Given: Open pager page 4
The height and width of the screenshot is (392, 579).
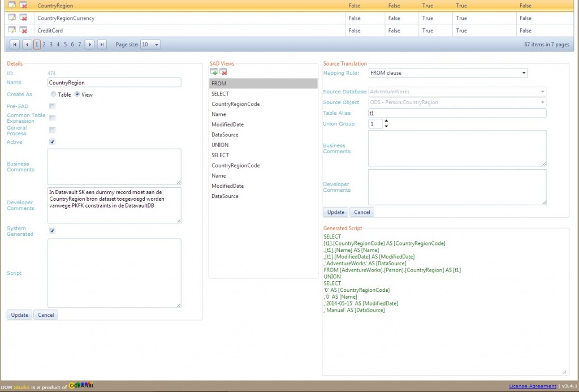Looking at the screenshot, I should [58, 44].
